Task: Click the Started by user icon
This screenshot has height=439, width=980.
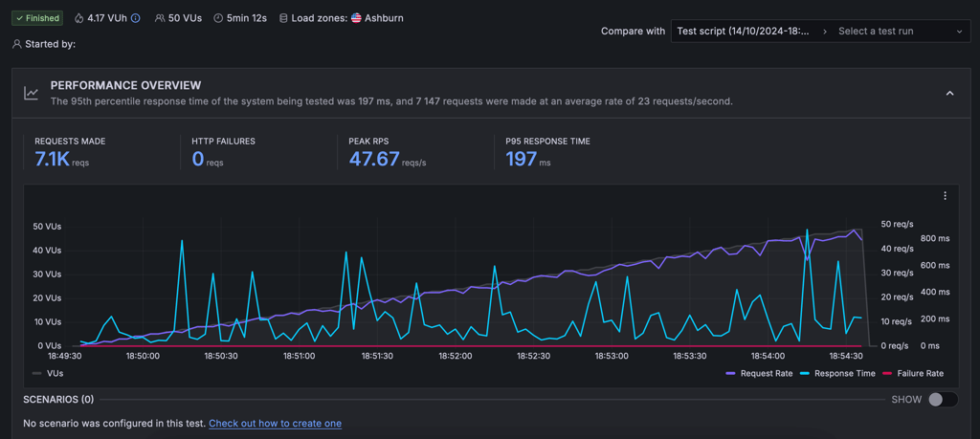Action: (17, 44)
